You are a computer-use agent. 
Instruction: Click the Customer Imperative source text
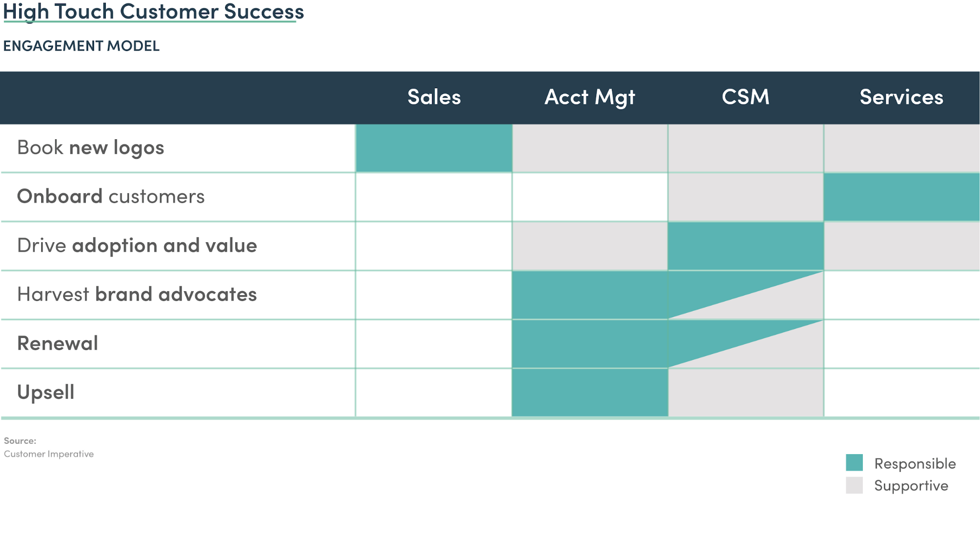(49, 454)
